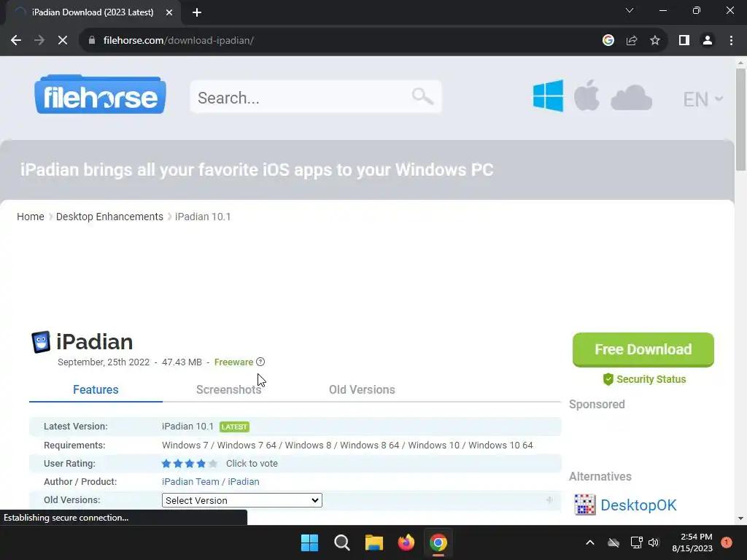Click the Security Status shield icon
747x560 pixels.
click(608, 379)
